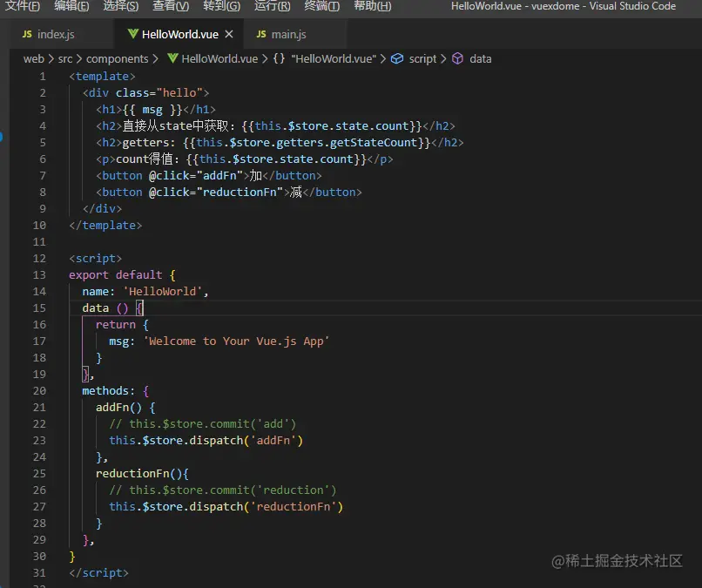Click 'data ()' on line 15
This screenshot has height=588, width=702.
(105, 308)
